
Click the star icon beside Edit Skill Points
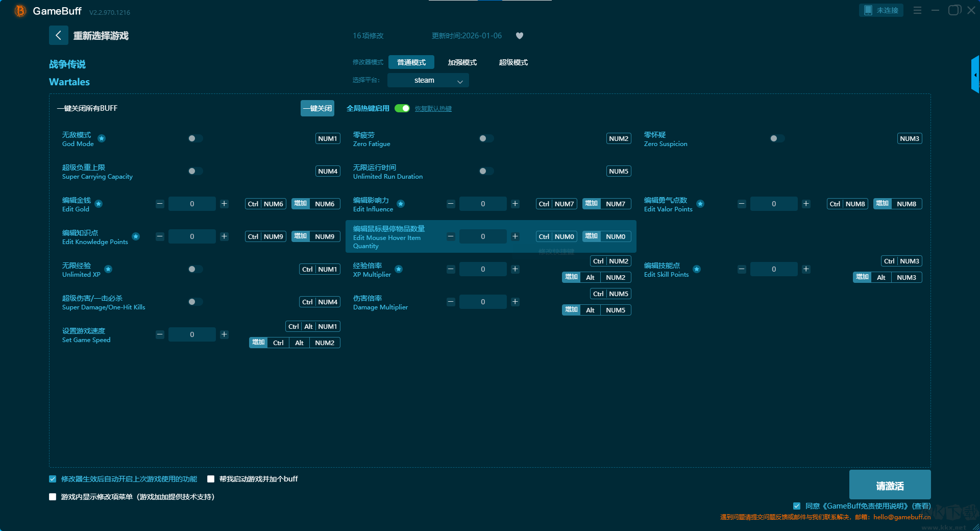pos(697,269)
